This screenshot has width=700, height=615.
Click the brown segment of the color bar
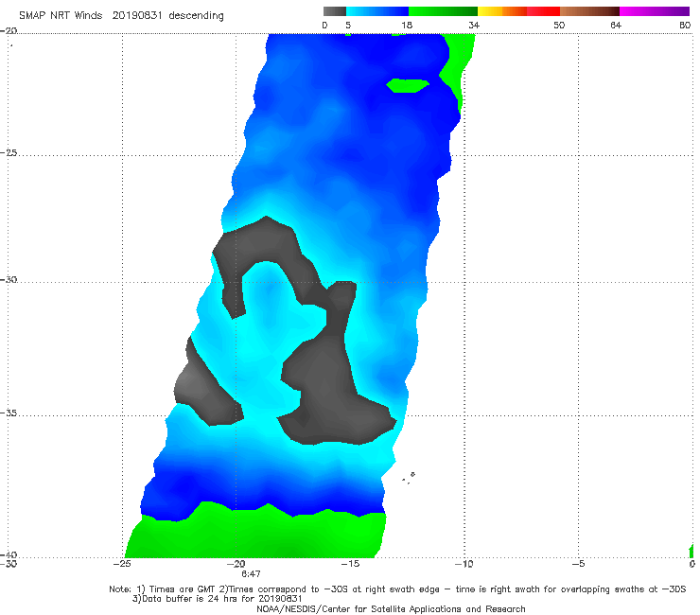pos(589,11)
